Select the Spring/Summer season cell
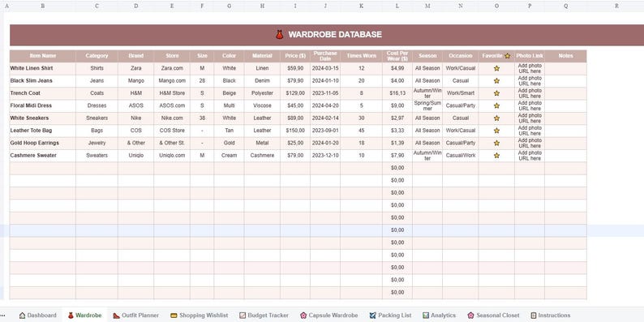Screen dimensions: 644x322 click(427, 105)
